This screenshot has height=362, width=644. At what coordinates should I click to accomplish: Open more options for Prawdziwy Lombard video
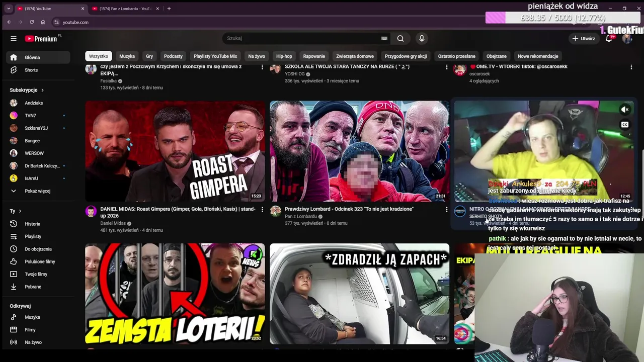(x=446, y=209)
